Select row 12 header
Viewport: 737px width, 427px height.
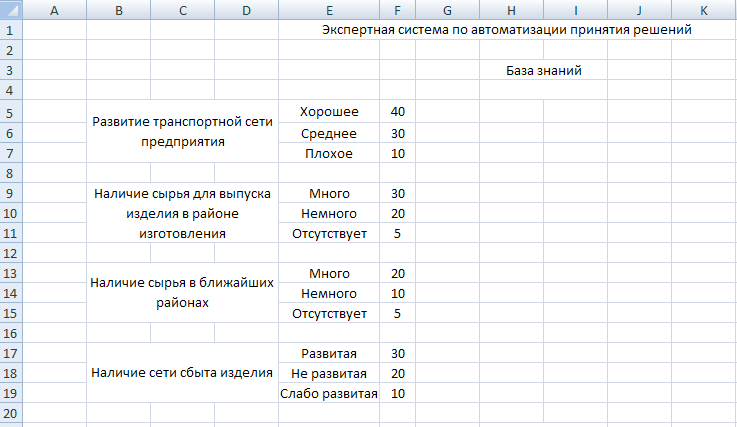pyautogui.click(x=11, y=253)
